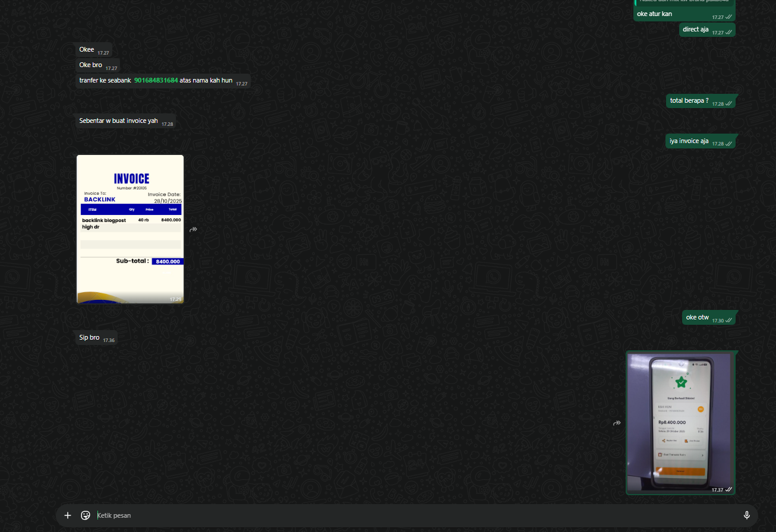Select the 'oke atur kan' message text
Viewport: 776px width, 532px height.
tap(654, 14)
